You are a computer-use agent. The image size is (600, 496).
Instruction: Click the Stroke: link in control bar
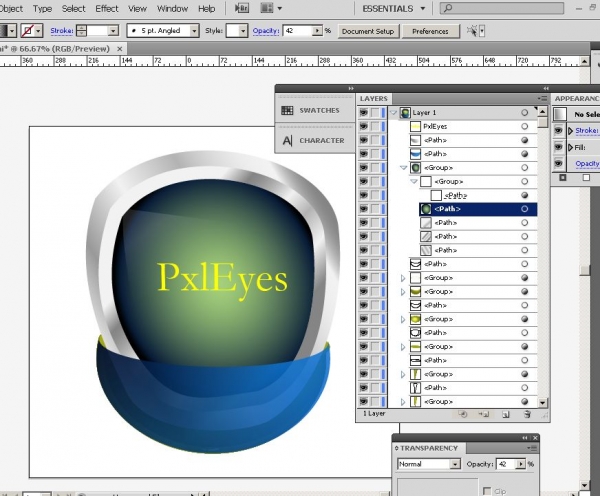62,31
